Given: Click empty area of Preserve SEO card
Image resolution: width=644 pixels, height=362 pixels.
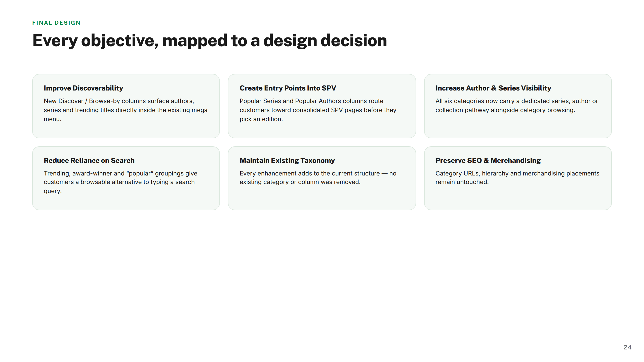Looking at the screenshot, I should tap(518, 199).
